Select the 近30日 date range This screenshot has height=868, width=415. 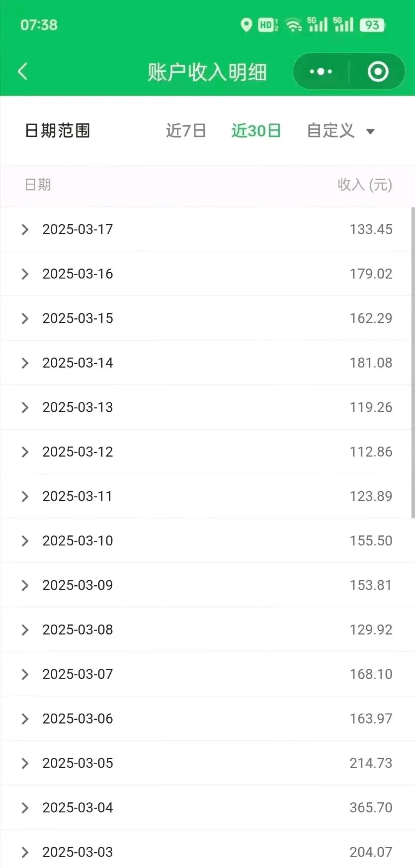(x=256, y=131)
